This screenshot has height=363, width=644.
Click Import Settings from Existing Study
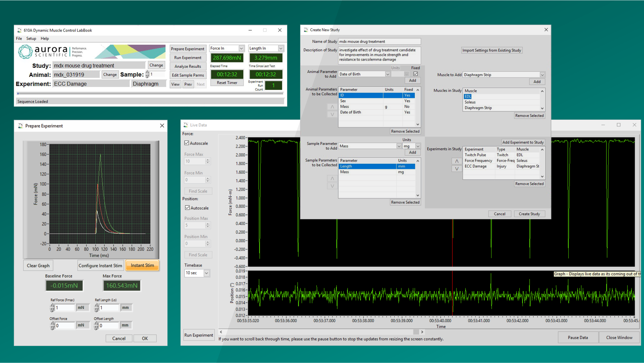click(492, 50)
